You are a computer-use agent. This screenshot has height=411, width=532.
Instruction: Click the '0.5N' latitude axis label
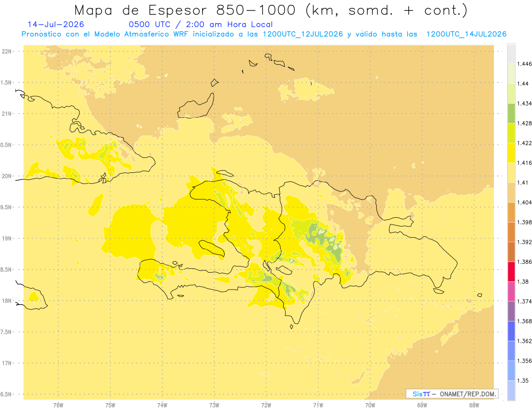(7, 145)
